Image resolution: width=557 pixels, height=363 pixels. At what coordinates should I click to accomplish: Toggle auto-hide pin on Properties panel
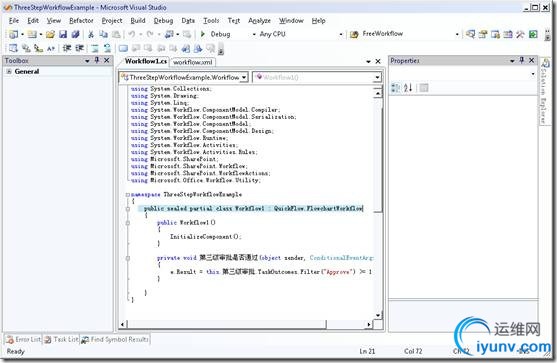(521, 60)
